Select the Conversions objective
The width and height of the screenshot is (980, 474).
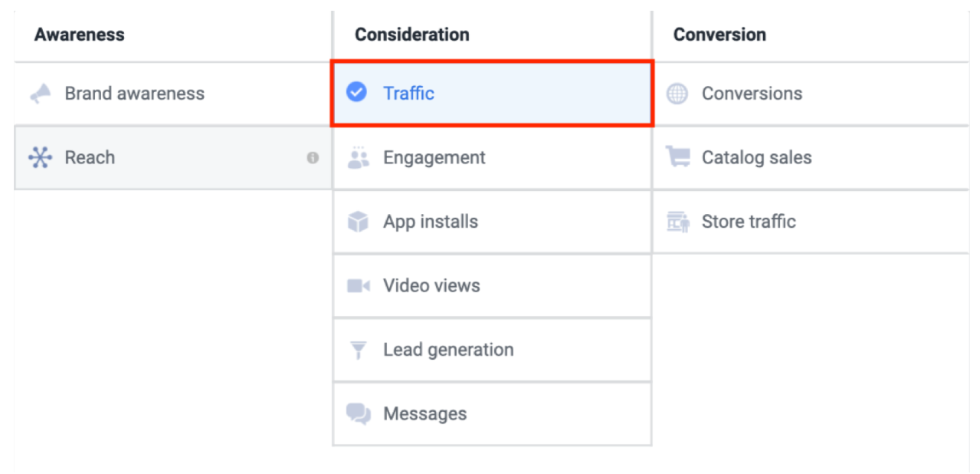752,94
